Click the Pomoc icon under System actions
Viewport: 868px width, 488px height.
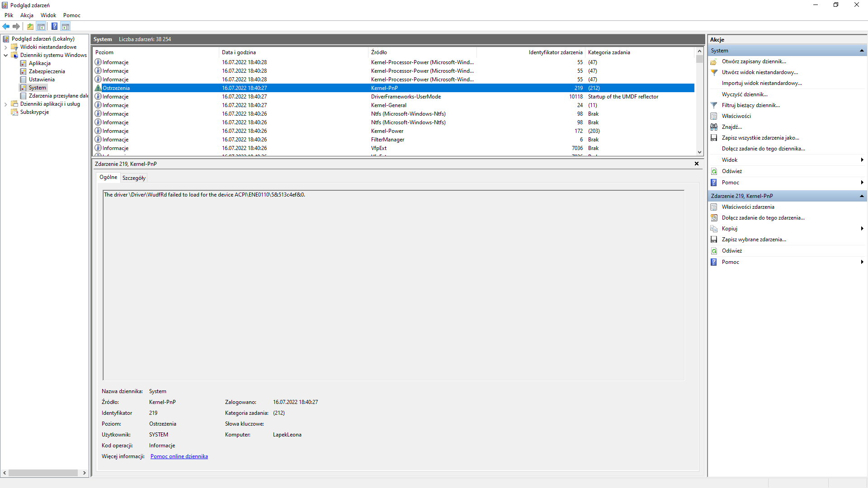714,183
